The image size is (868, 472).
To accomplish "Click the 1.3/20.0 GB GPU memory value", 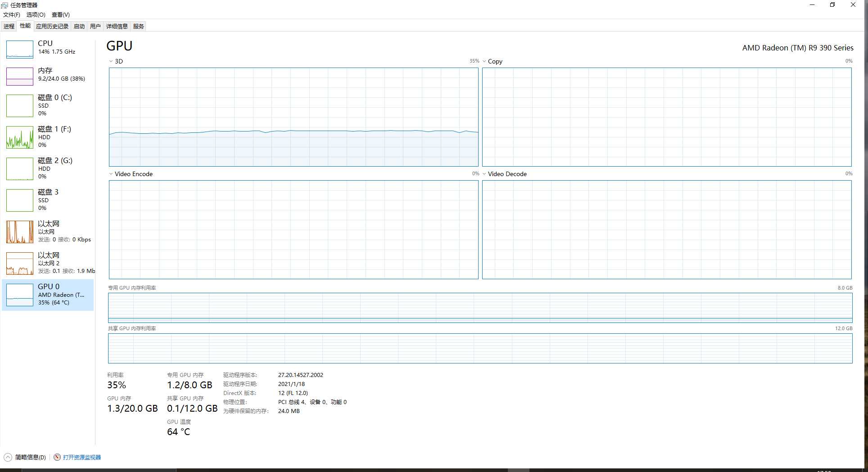I will click(x=132, y=408).
